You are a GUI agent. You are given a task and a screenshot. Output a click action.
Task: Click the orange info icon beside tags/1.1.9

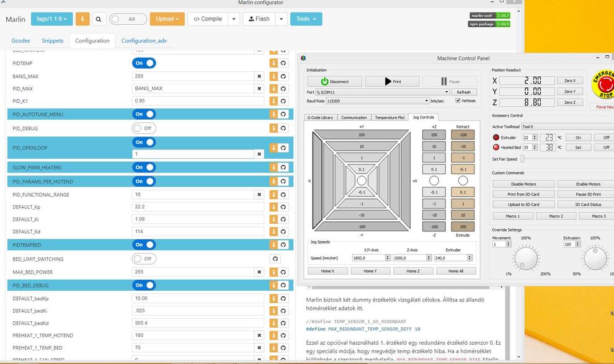click(83, 19)
